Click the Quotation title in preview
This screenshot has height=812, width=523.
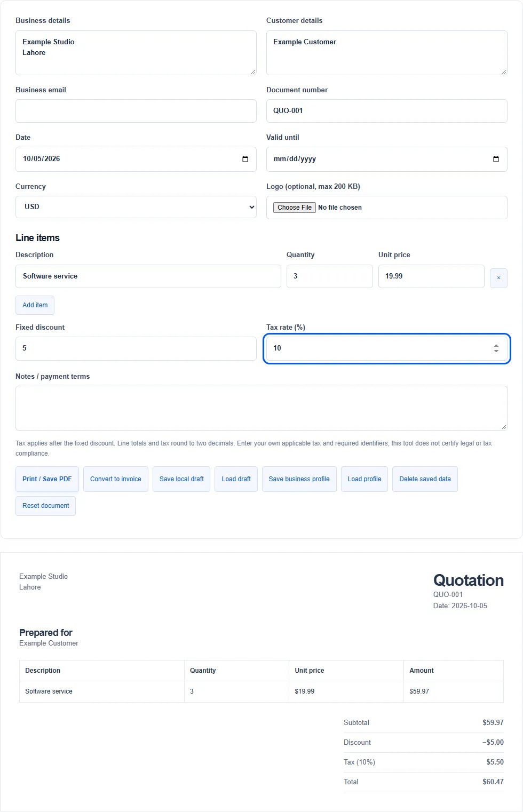(x=469, y=580)
